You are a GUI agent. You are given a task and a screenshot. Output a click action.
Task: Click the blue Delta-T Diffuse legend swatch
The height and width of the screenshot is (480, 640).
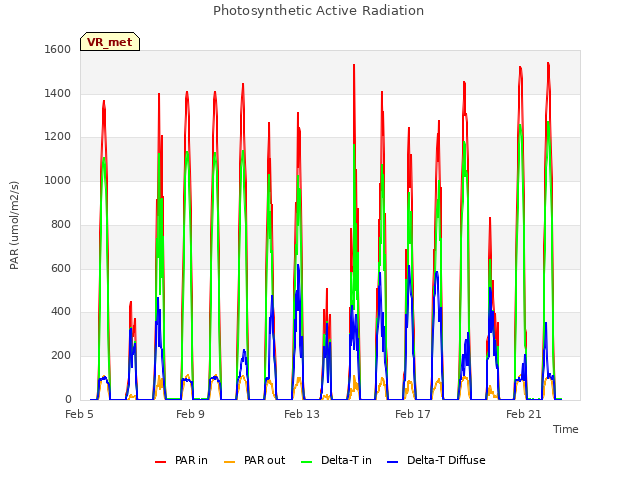click(x=393, y=462)
